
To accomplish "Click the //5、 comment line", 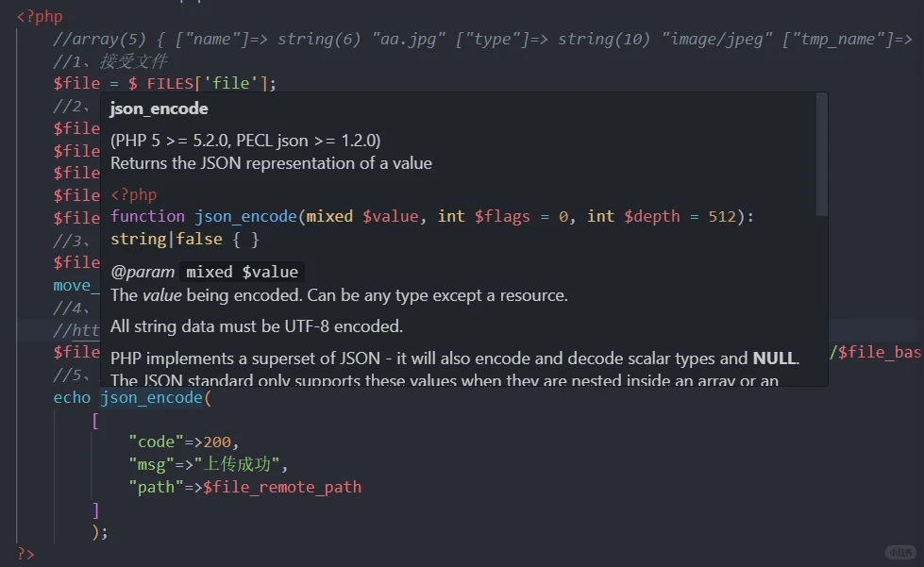I will click(x=72, y=375).
